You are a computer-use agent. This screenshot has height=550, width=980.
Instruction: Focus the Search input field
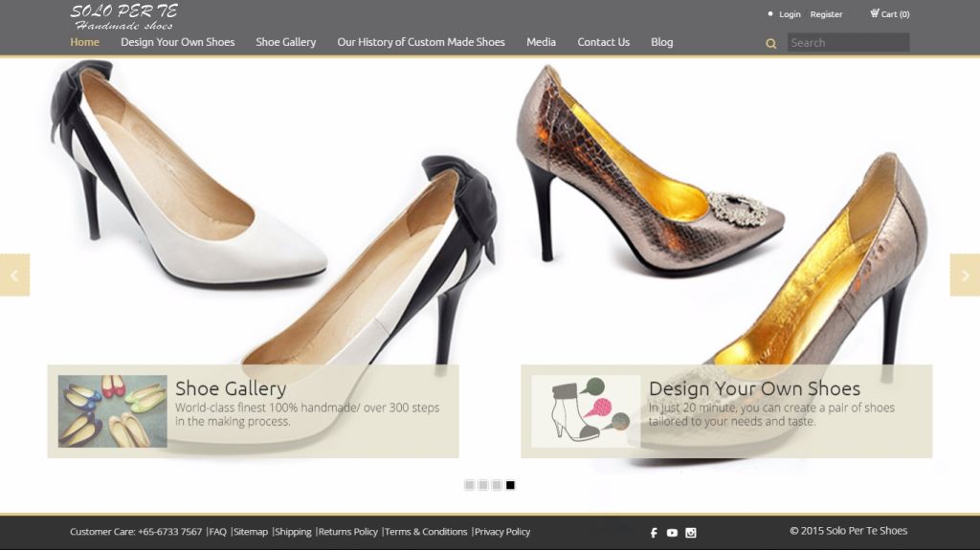(848, 42)
